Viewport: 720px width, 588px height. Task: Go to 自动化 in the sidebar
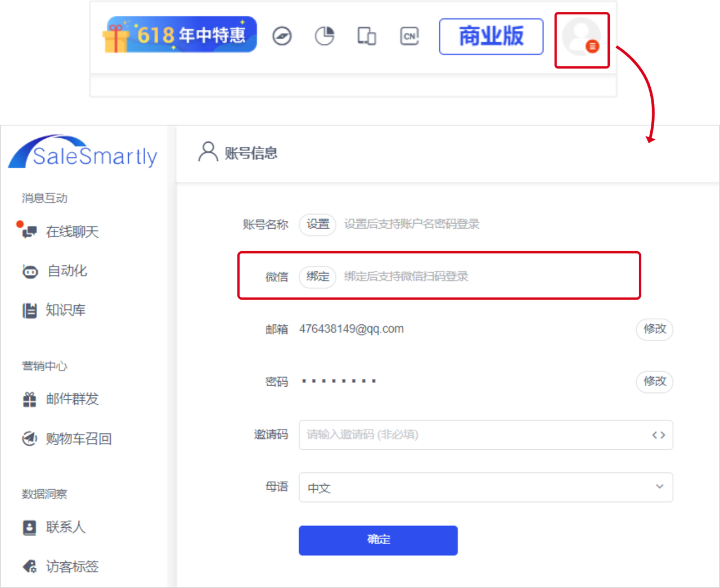point(66,271)
